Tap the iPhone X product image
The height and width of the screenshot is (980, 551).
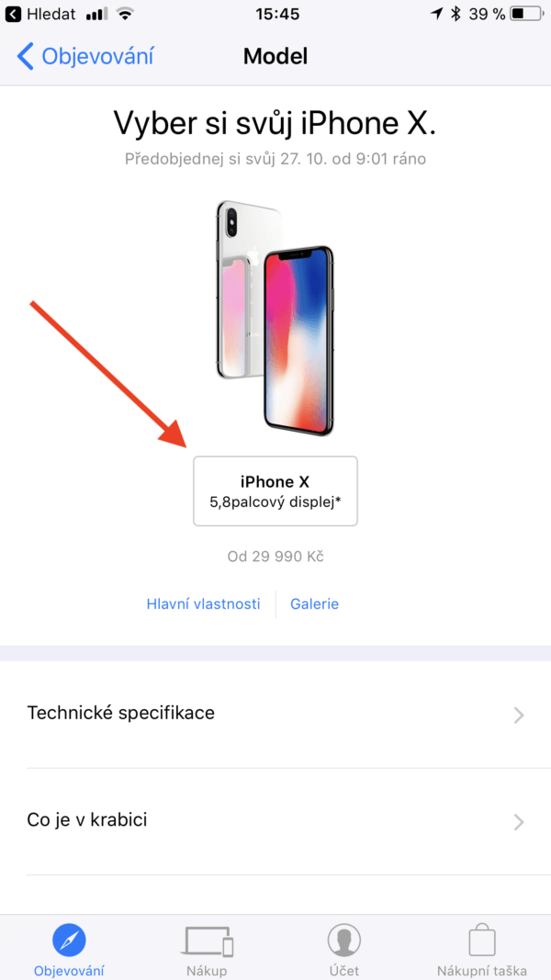click(275, 318)
